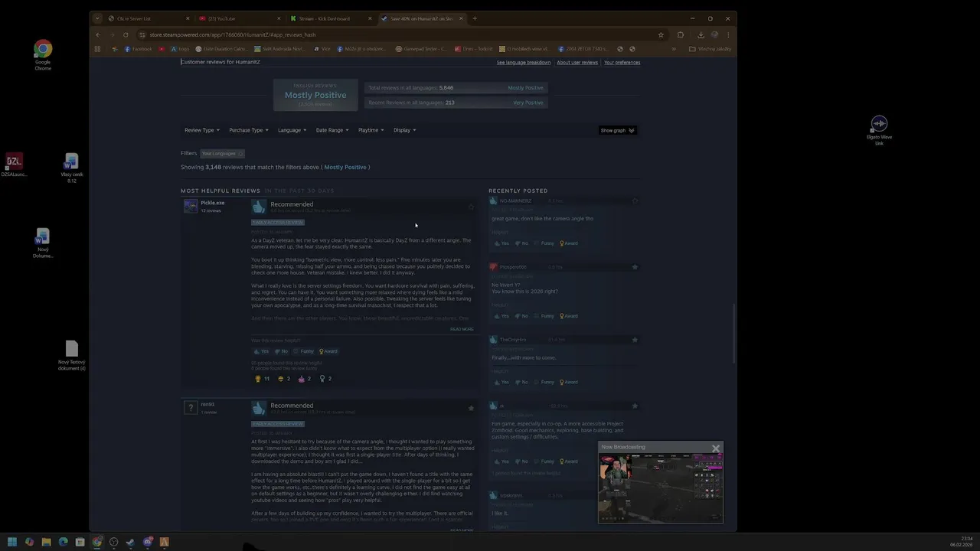Expand the Display dropdown
The width and height of the screenshot is (980, 551).
pyautogui.click(x=405, y=130)
